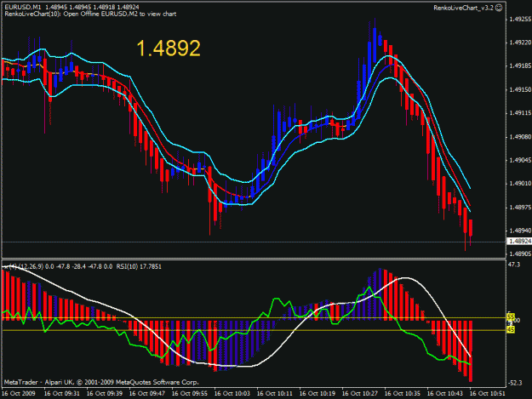532x399 pixels.
Task: Select the EURUSD,M1 symbol header text
Action: click(x=22, y=7)
